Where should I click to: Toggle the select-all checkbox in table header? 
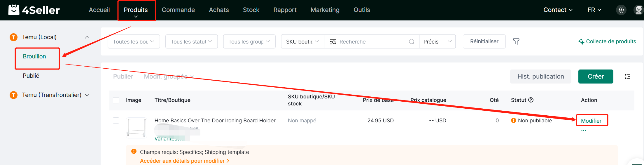click(116, 100)
